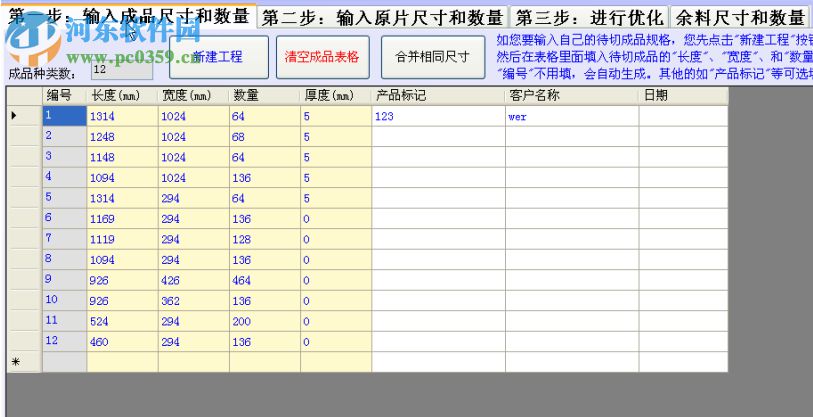This screenshot has height=417, width=813.
Task: Click quantity cell 200 in row 11
Action: tap(264, 321)
